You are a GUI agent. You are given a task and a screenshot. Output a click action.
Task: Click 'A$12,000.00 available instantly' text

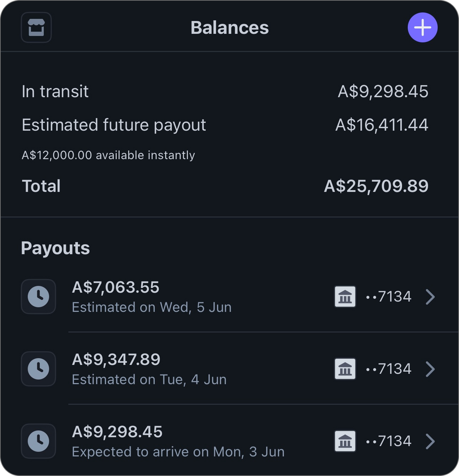point(108,155)
